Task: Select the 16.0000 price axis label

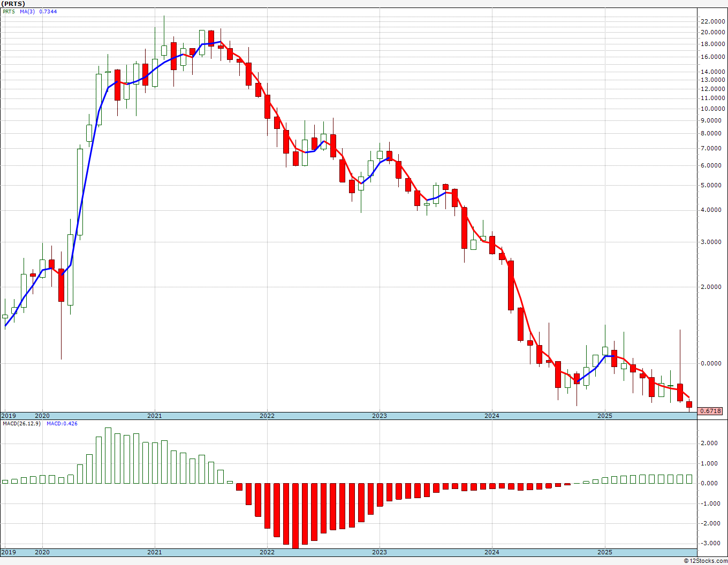Action: click(712, 57)
